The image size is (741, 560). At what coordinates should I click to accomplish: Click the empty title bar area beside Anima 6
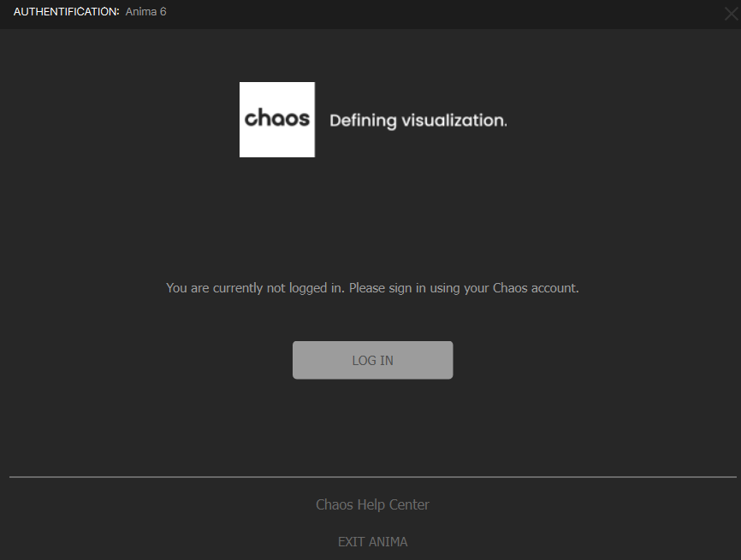pyautogui.click(x=428, y=12)
